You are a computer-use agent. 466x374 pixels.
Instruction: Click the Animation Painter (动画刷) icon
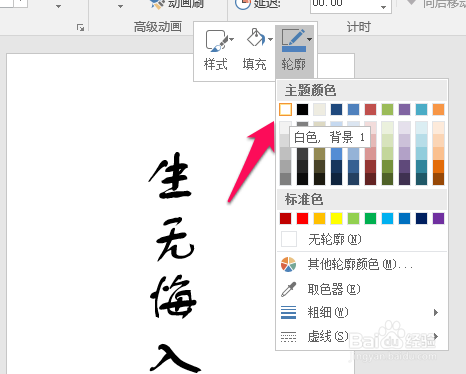tap(157, 4)
